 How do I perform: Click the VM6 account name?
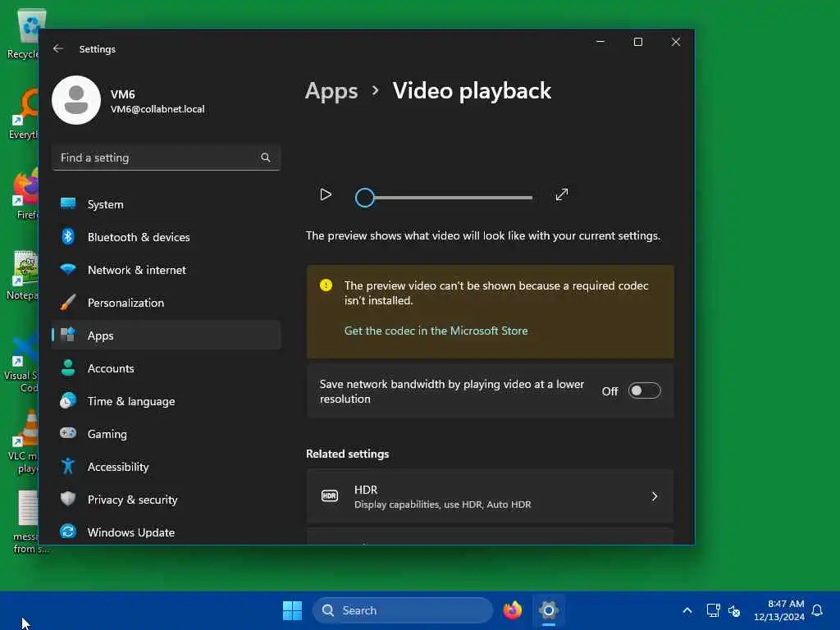pos(123,94)
